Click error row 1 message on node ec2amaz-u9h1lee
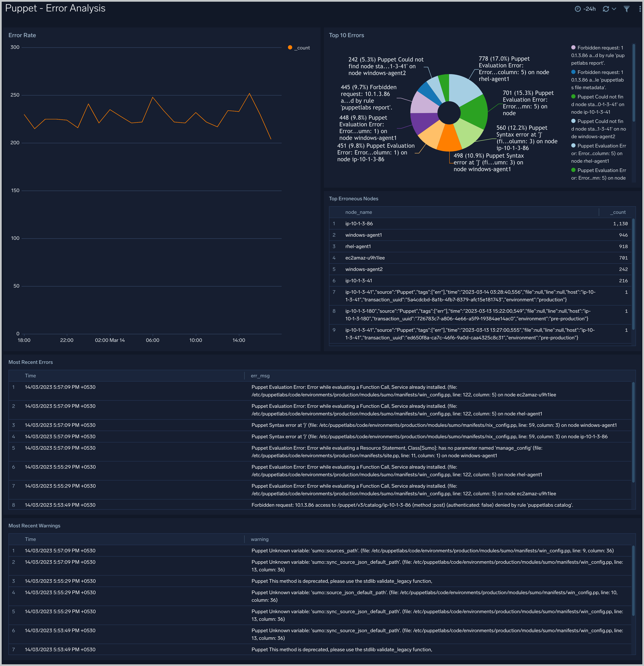Viewport: 644px width, 666px height. 404,391
